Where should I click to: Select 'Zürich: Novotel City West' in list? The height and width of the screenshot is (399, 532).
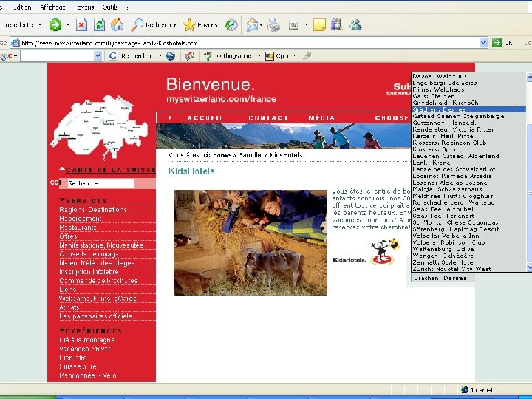468,269
